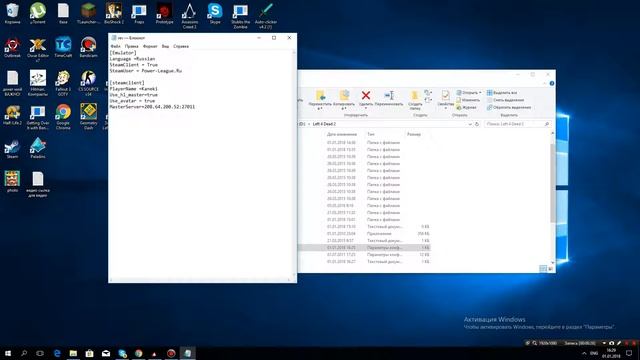Click the Move to button in Explorer ribbon
This screenshot has height=360, width=640.
(320, 100)
